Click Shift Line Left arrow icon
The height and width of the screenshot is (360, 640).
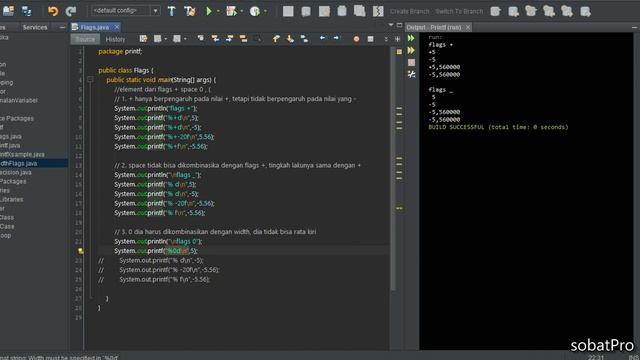tap(322, 38)
